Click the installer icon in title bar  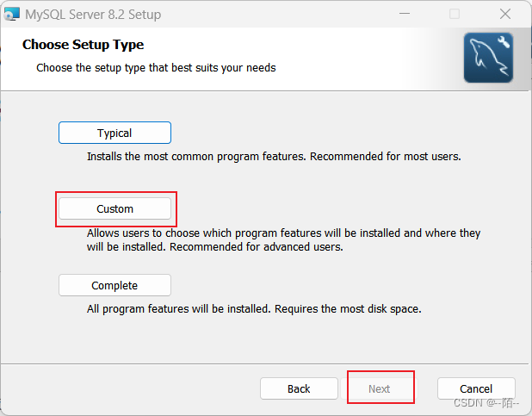[12, 14]
